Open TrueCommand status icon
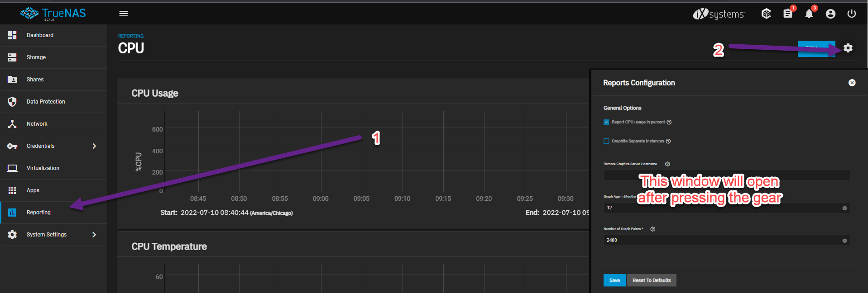This screenshot has width=868, height=293. click(766, 14)
